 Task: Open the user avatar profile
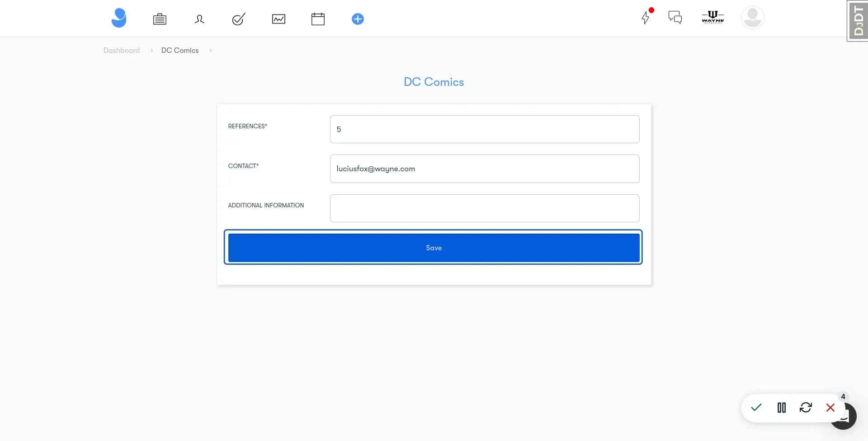tap(753, 18)
